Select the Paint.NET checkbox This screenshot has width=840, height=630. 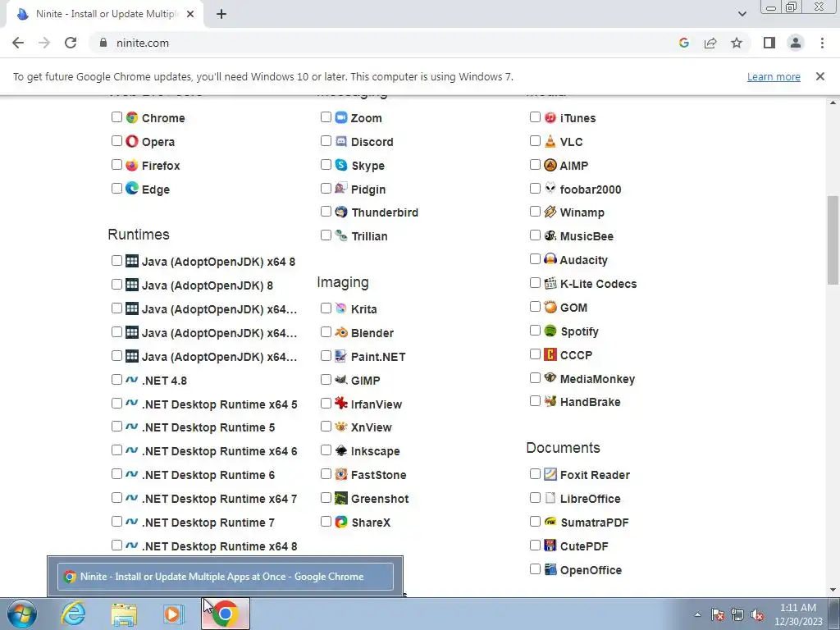(x=326, y=356)
